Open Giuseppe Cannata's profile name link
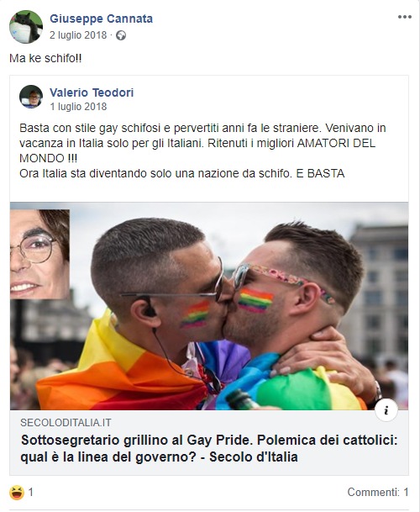420x512 pixels. click(101, 18)
